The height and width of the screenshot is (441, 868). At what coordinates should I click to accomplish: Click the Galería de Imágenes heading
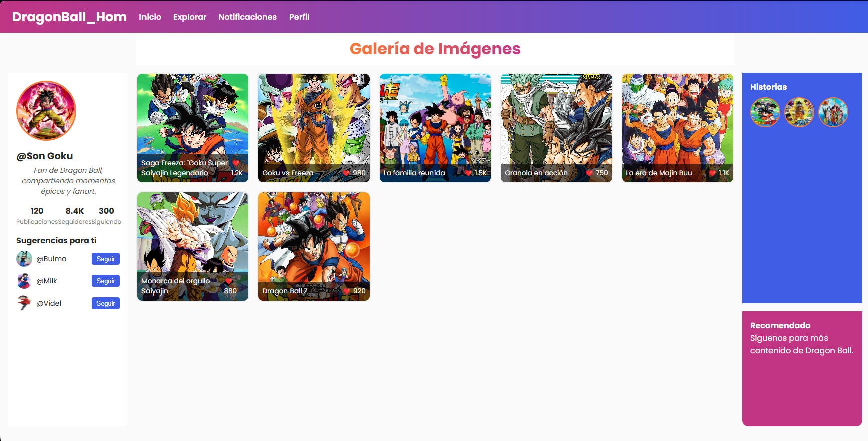(x=435, y=49)
